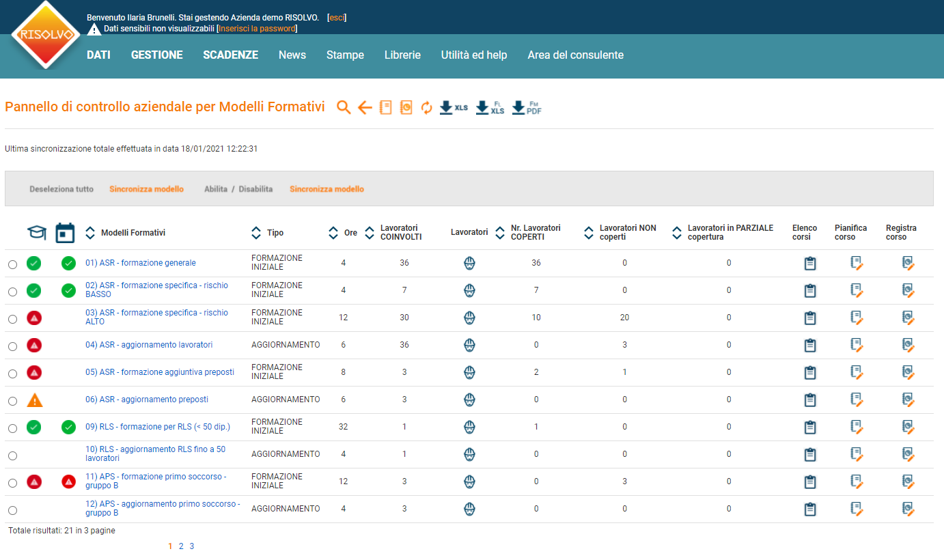Open the Inserisci la password link
Viewport: 944px width, 560px height.
coord(256,29)
